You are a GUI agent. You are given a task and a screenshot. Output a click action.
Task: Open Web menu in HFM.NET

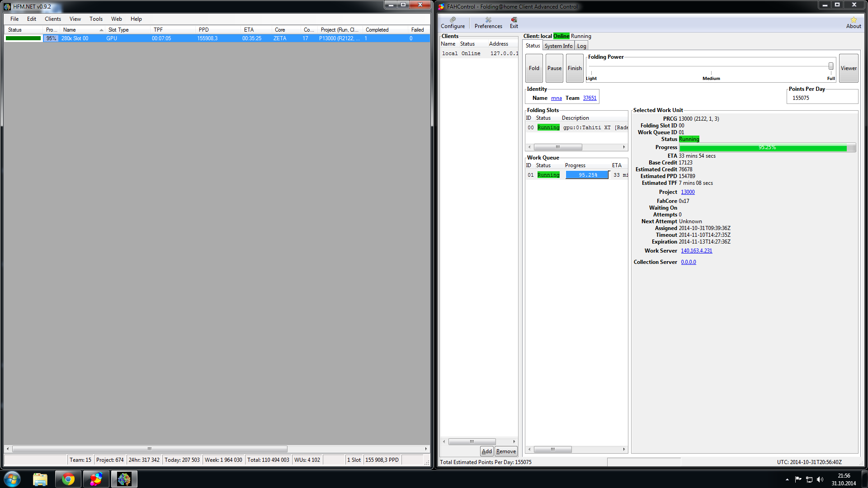pyautogui.click(x=117, y=19)
